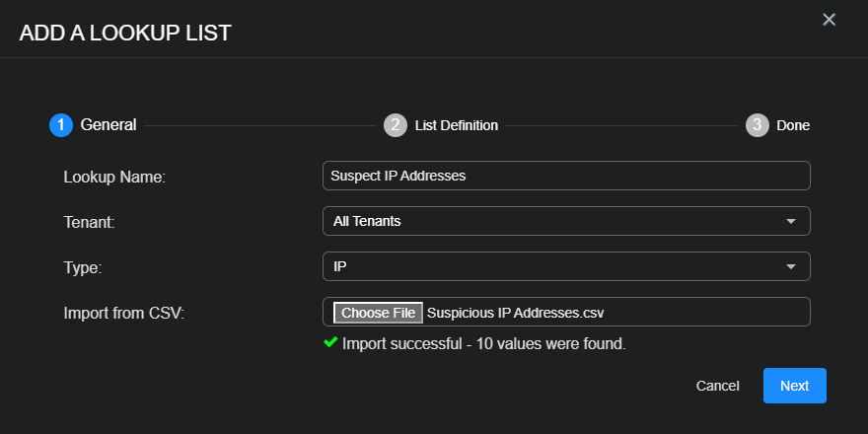Cancel the lookup list creation
Screen dimensions: 868x434
[x=717, y=386]
